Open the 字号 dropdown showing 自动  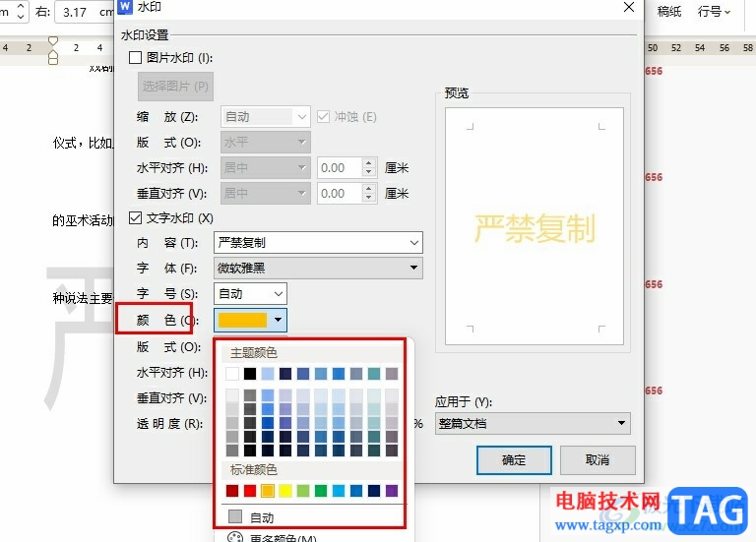point(250,293)
